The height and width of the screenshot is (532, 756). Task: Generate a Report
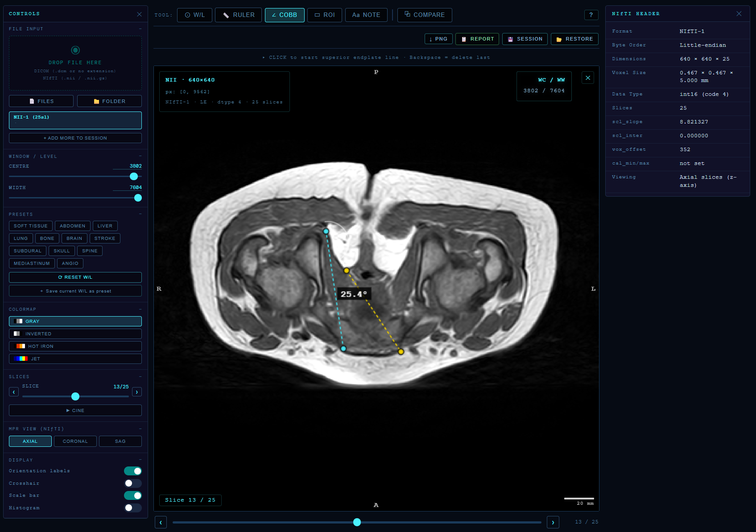pyautogui.click(x=478, y=39)
